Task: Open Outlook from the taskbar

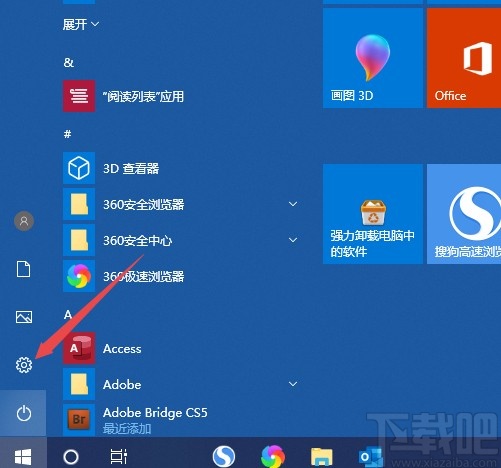Action: (370, 457)
